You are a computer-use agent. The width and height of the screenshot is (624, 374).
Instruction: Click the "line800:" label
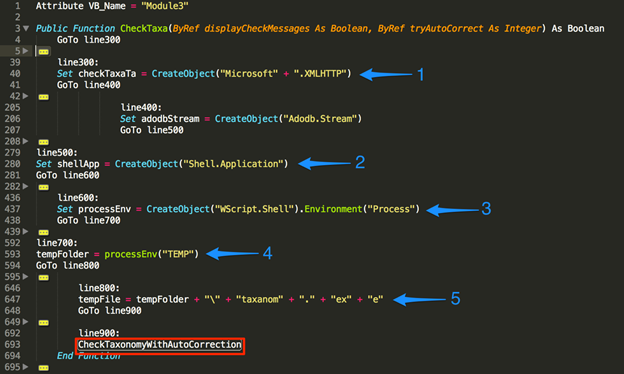(x=99, y=288)
